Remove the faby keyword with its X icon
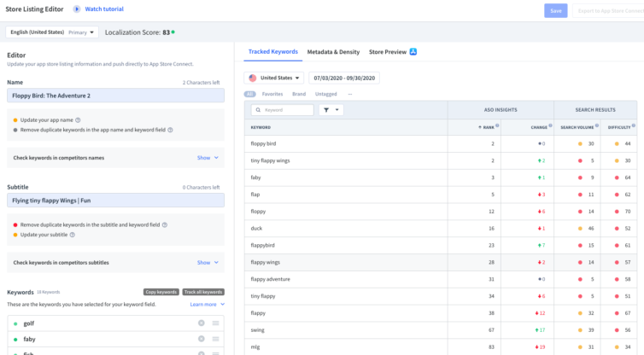 [x=202, y=339]
